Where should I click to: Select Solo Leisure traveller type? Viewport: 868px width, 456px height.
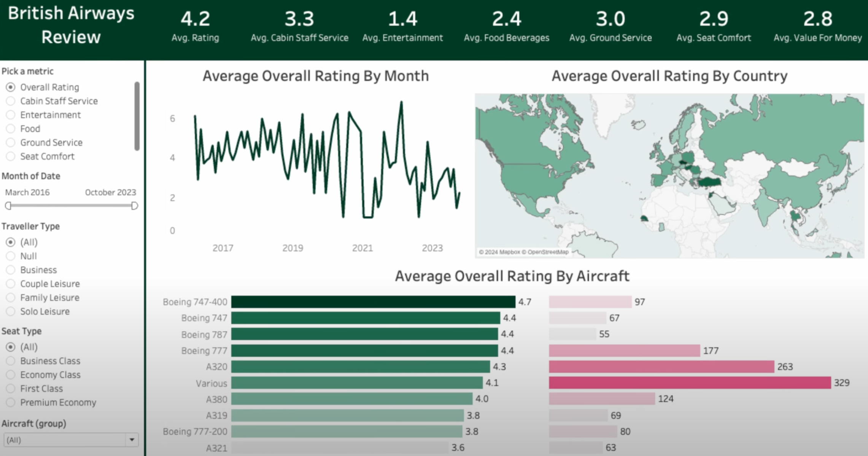[11, 311]
